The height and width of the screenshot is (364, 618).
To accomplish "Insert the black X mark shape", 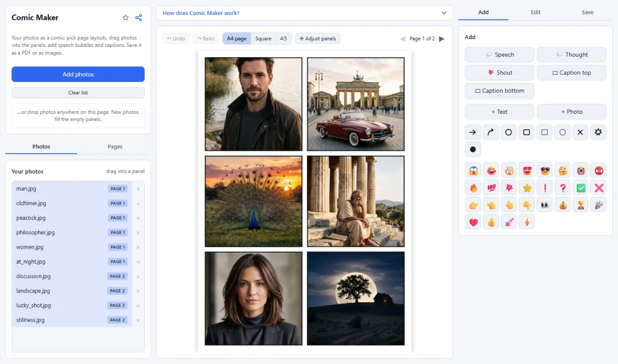I will click(580, 132).
